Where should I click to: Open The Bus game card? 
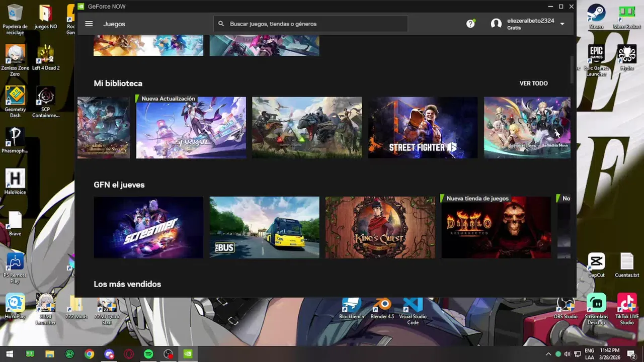click(264, 227)
